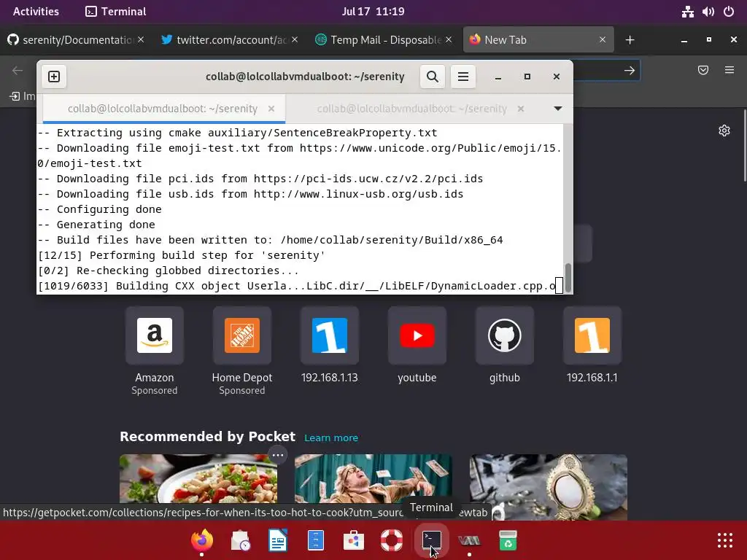Open the money-throwing man Pocket story
The width and height of the screenshot is (747, 560).
pyautogui.click(x=373, y=478)
